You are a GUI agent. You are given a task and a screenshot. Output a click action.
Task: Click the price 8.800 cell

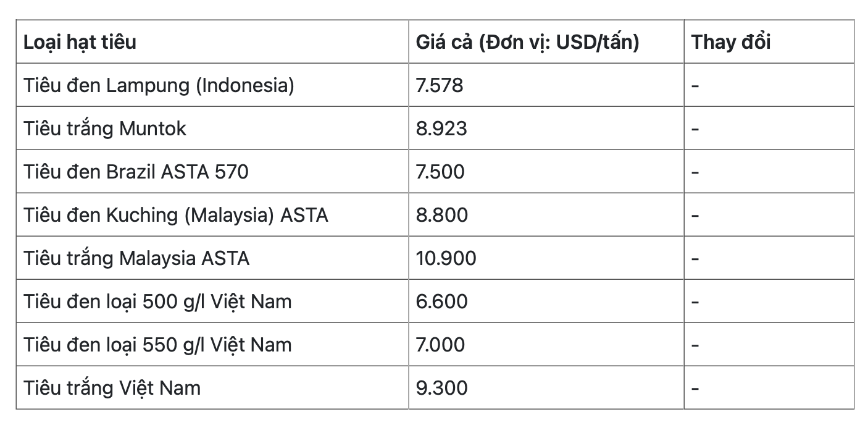(442, 214)
